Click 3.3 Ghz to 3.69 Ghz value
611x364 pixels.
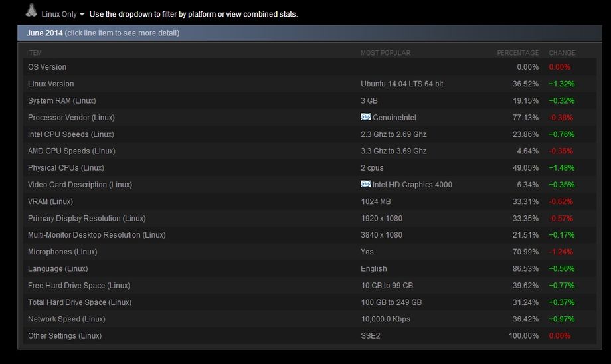click(x=394, y=151)
